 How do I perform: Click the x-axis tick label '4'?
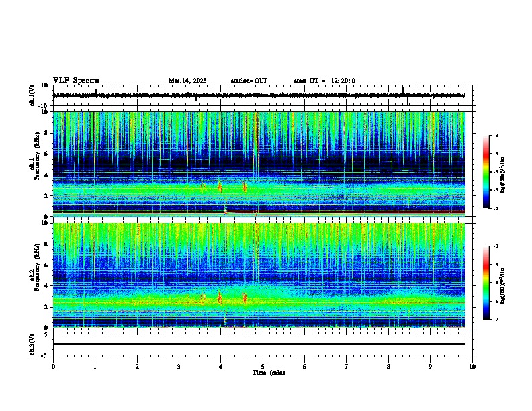coord(221,367)
